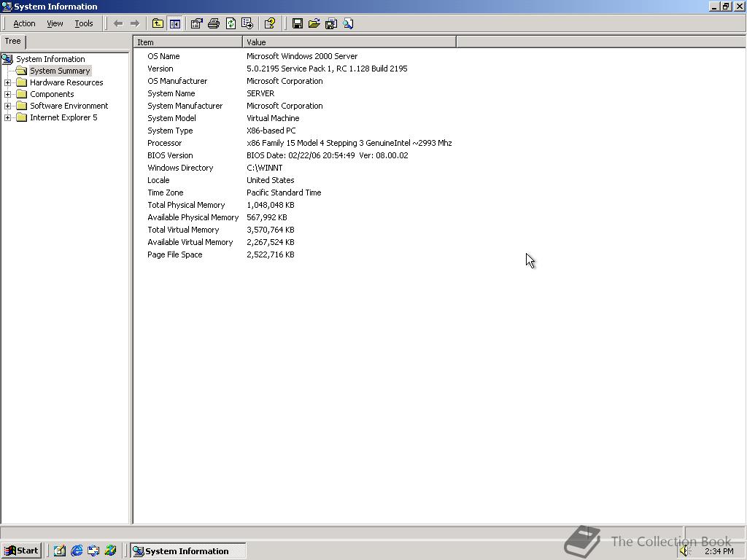747x560 pixels.
Task: Click the Save as text file icon
Action: [x=331, y=23]
